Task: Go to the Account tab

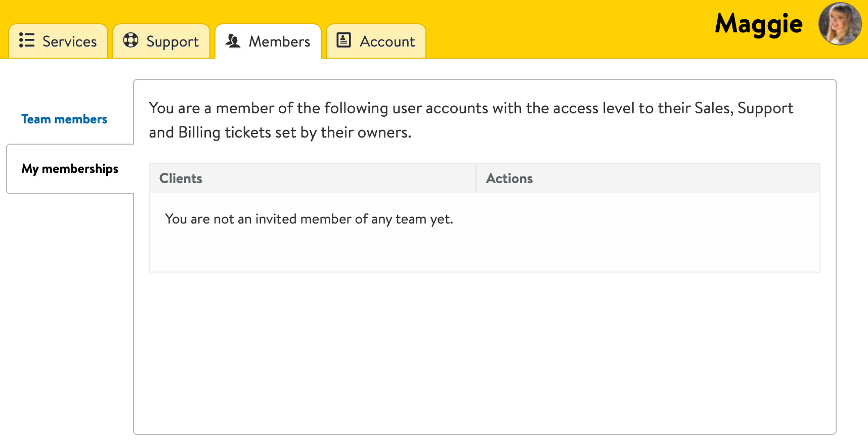Action: click(x=376, y=41)
